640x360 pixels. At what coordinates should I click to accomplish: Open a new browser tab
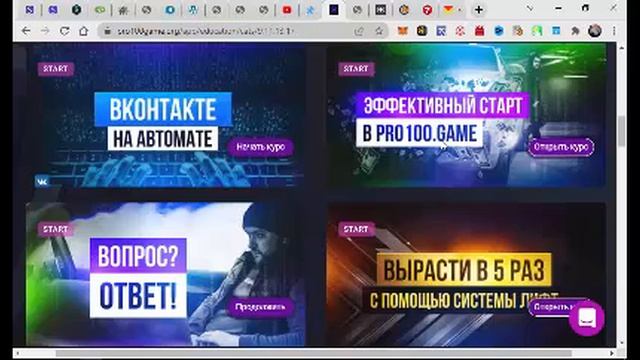coord(479,10)
